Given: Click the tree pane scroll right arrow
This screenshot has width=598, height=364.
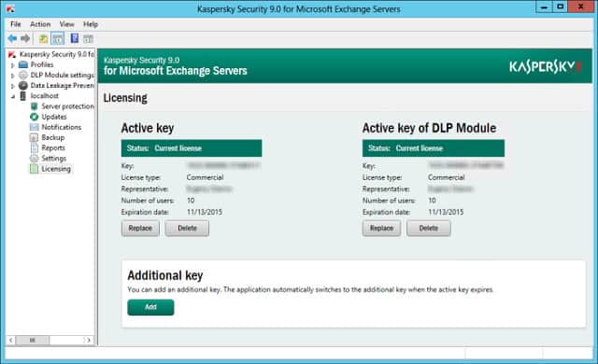Looking at the screenshot, I should coord(89,340).
